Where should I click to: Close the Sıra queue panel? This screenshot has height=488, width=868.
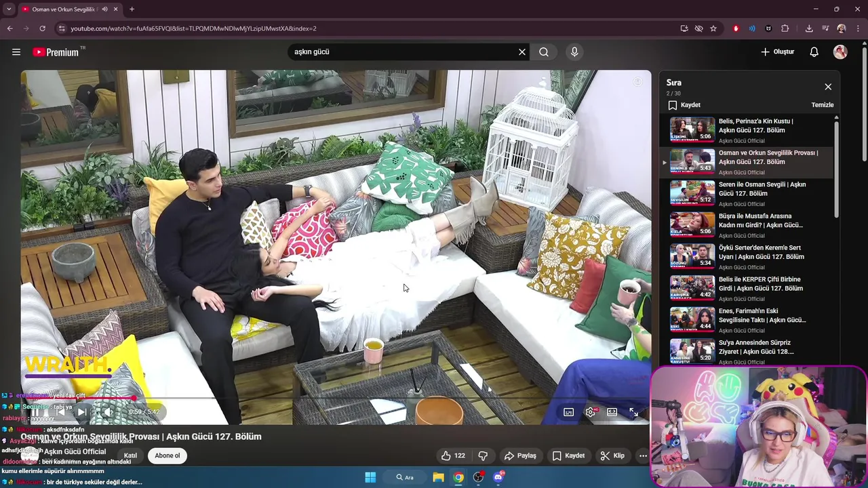pos(828,87)
